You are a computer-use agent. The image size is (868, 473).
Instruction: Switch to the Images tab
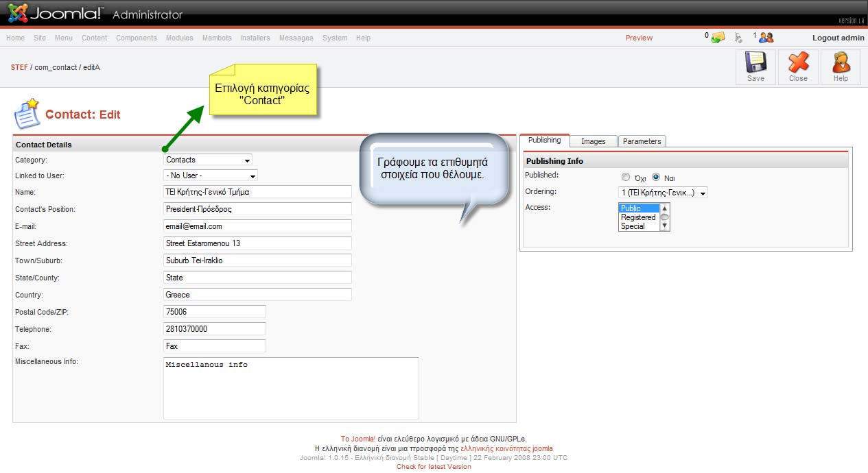tap(594, 141)
